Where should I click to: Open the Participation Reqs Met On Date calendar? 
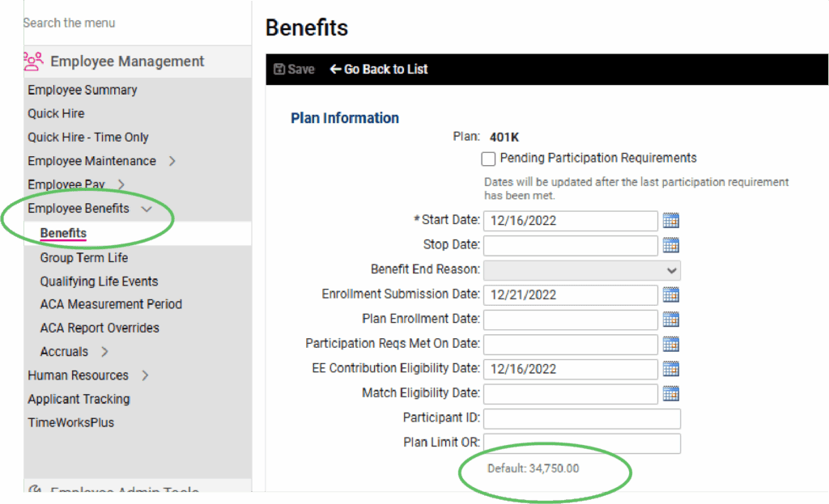pyautogui.click(x=670, y=344)
